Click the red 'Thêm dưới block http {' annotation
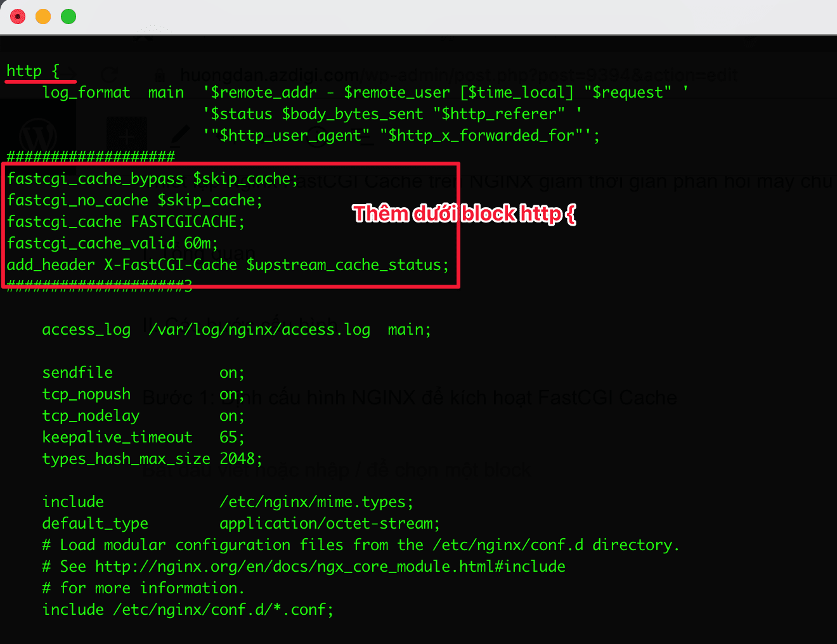This screenshot has height=644, width=837. click(464, 214)
